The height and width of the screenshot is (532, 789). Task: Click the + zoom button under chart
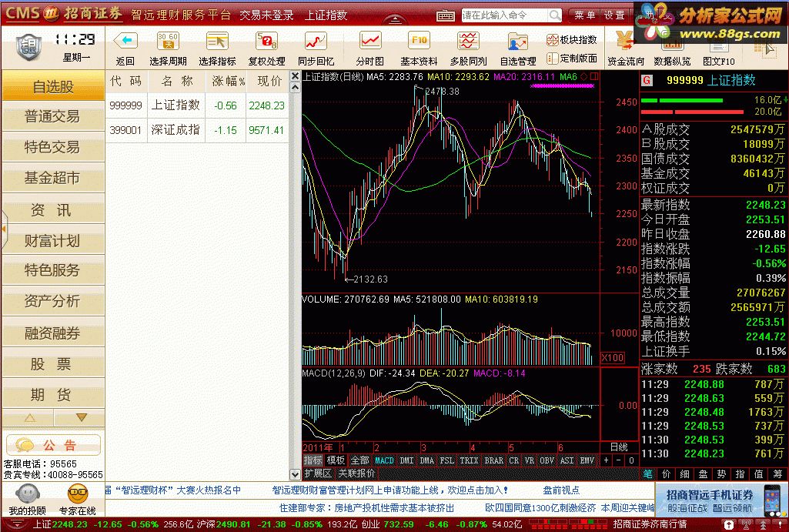(x=607, y=460)
